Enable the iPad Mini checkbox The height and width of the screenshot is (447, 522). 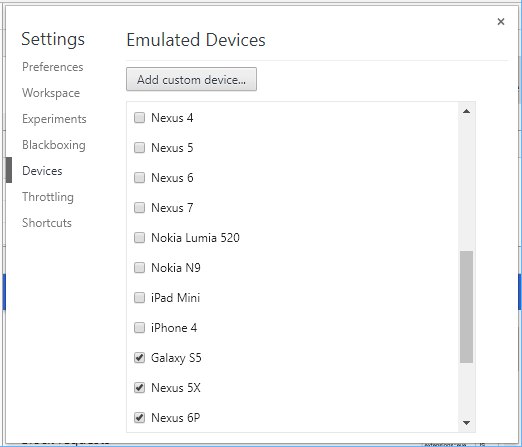click(x=139, y=298)
